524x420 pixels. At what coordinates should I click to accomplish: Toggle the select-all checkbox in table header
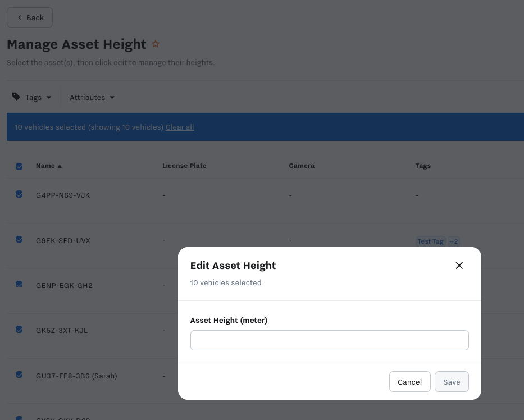[x=19, y=166]
